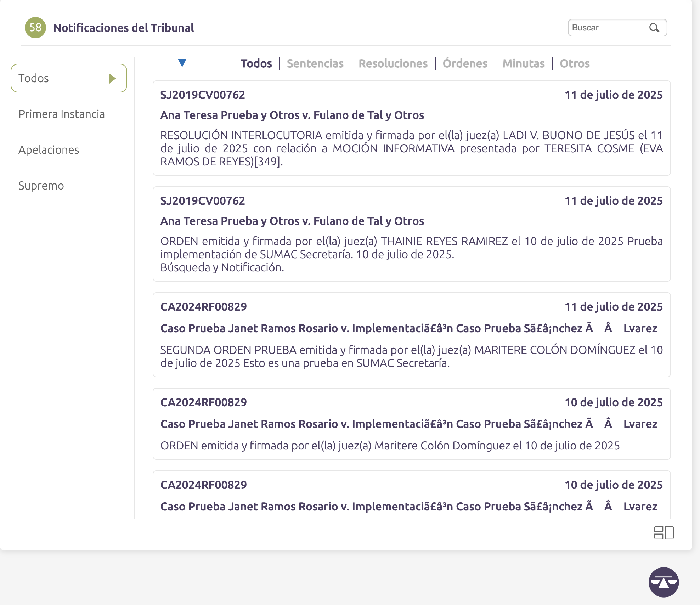Viewport: 700px width, 605px height.
Task: Click the scales of justice floating button
Action: click(x=664, y=582)
